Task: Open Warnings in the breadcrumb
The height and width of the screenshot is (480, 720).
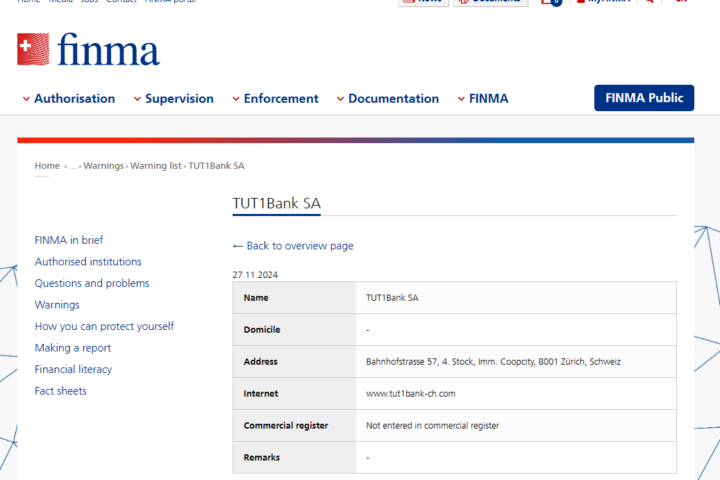Action: [x=103, y=165]
